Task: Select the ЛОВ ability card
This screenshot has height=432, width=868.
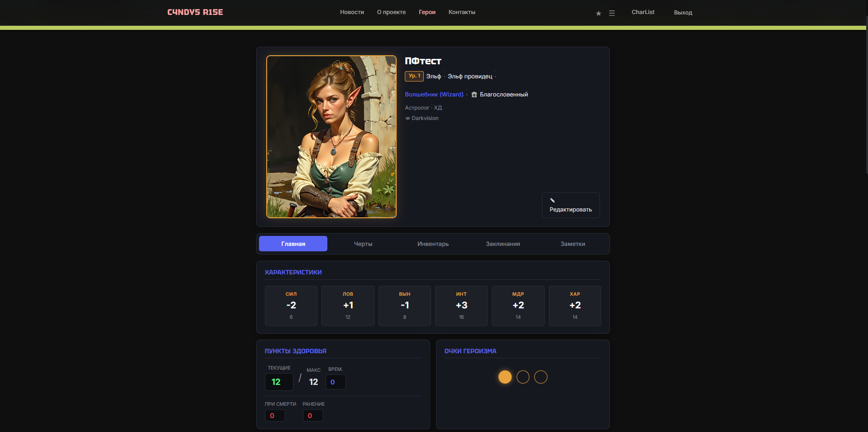Action: [x=348, y=306]
